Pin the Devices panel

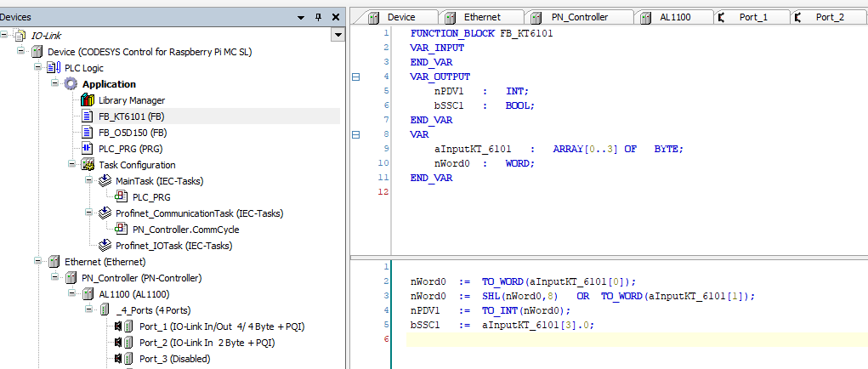(318, 18)
